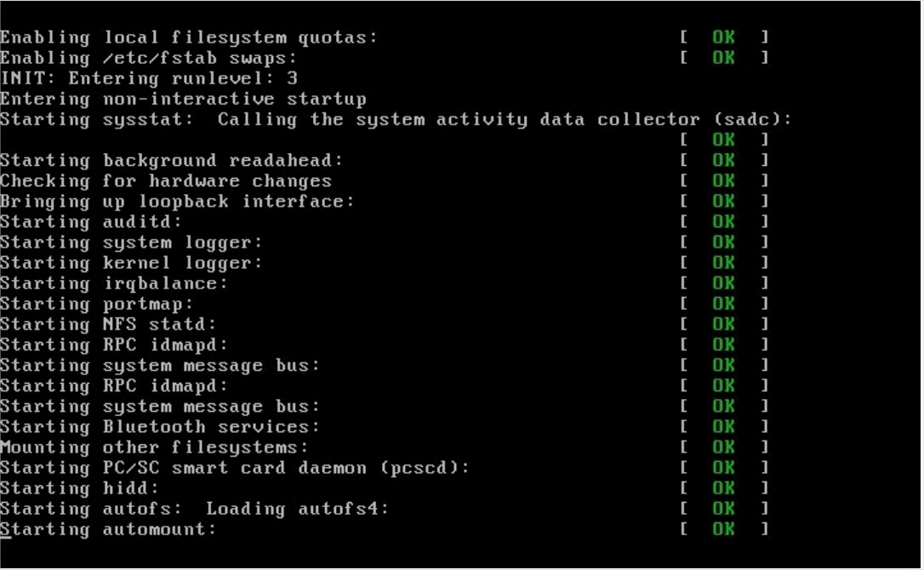Viewport: 924px width, 570px height.
Task: Click OK status beside "Starting hidd"
Action: coord(724,487)
